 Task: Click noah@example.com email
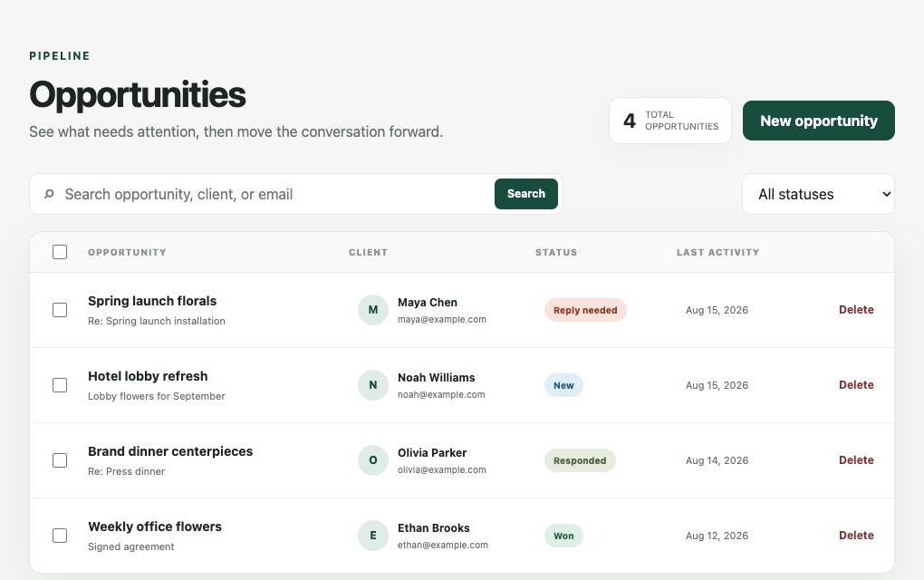(441, 394)
